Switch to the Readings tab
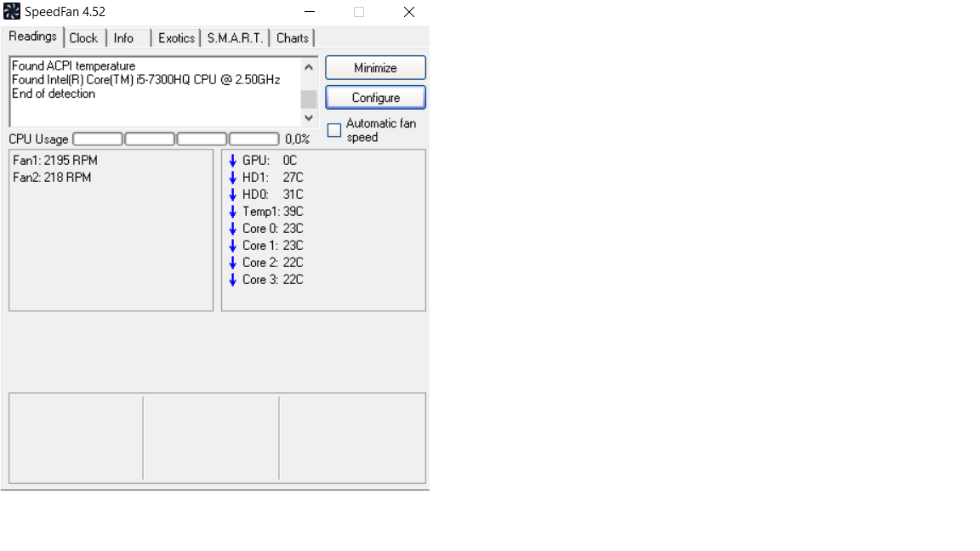Viewport: 980px width, 551px height. click(x=32, y=37)
